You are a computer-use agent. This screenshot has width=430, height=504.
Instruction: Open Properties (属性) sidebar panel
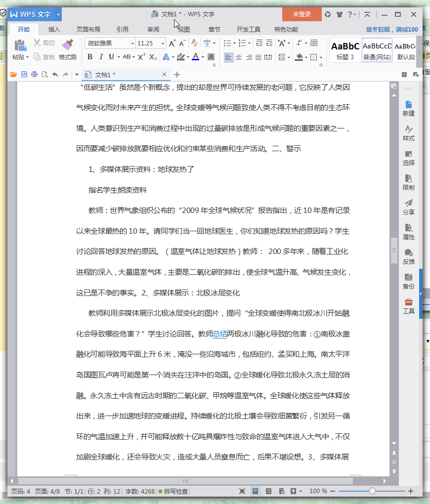tap(408, 232)
